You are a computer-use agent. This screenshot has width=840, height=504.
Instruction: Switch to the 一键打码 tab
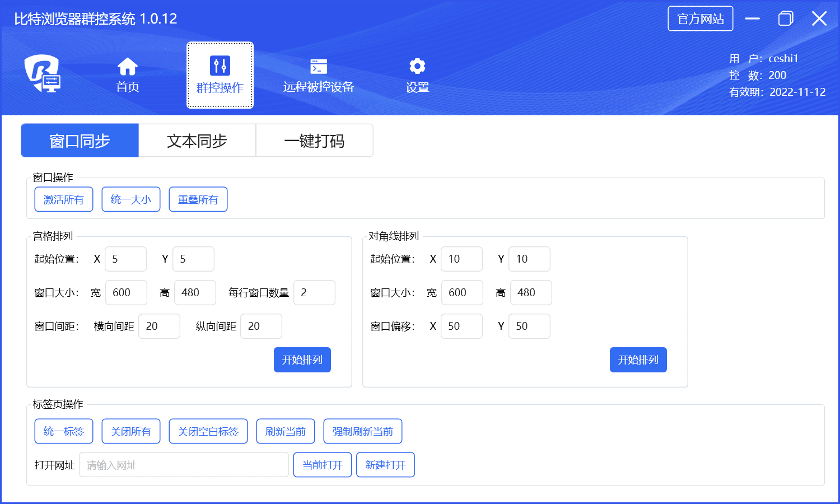(314, 141)
